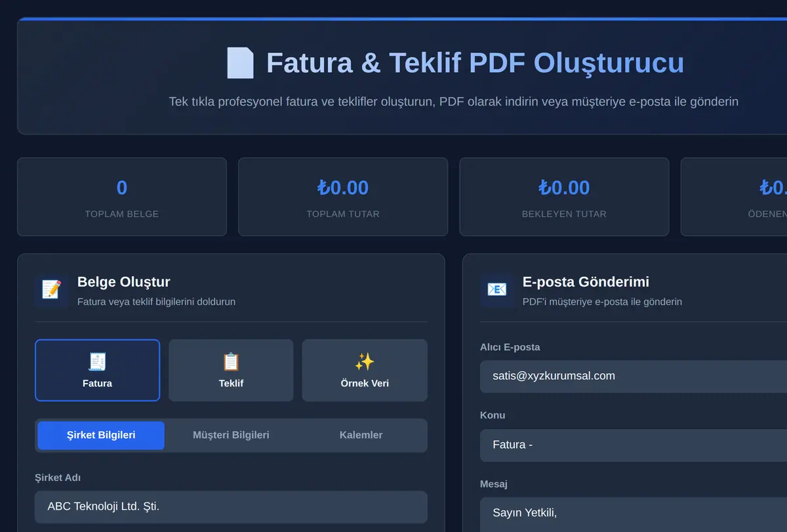The image size is (787, 532).
Task: Click the 'Fatura & Teklif PDF Oluşturucu' title
Action: pos(475,63)
